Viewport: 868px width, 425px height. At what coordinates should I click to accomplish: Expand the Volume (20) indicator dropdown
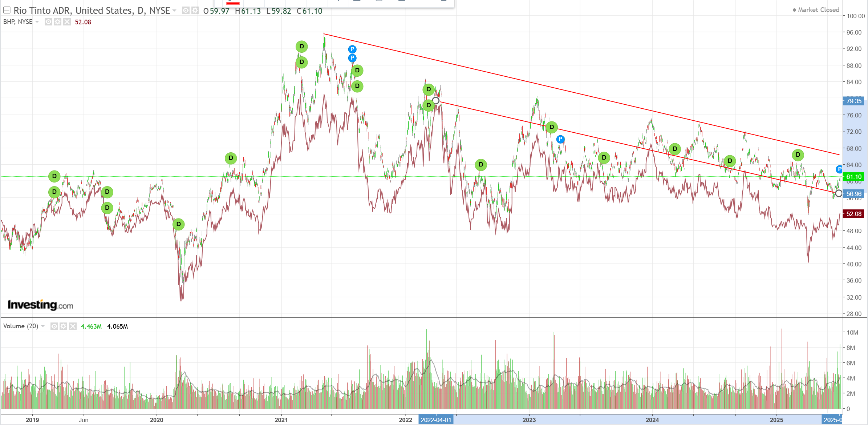(43, 326)
